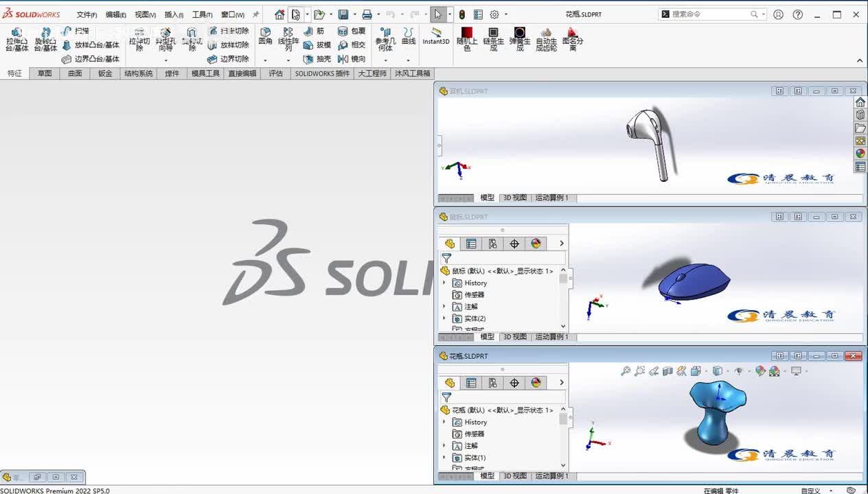
Task: Click the Auto Gear Generation (自动生成齿轮) button
Action: [546, 40]
